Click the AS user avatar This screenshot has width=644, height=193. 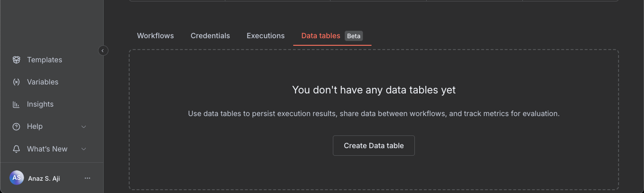17,178
